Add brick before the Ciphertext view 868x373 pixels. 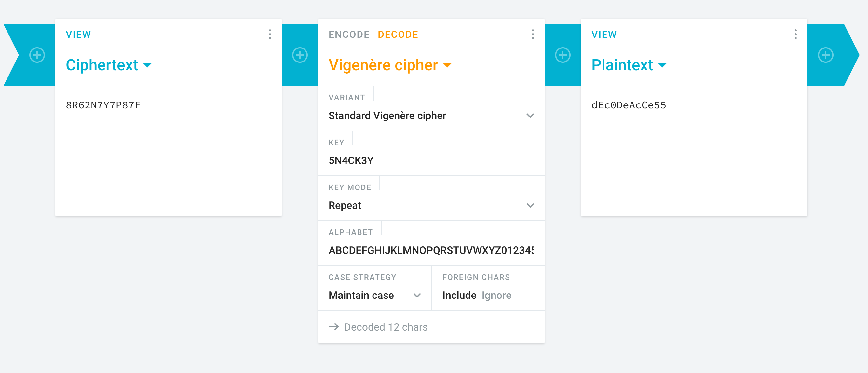pyautogui.click(x=37, y=55)
